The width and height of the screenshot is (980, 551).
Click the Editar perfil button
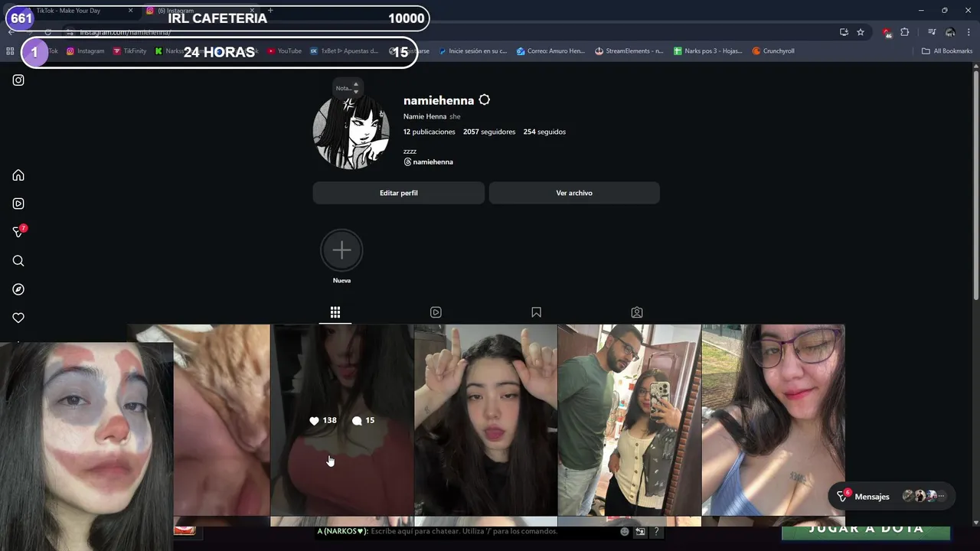point(398,193)
